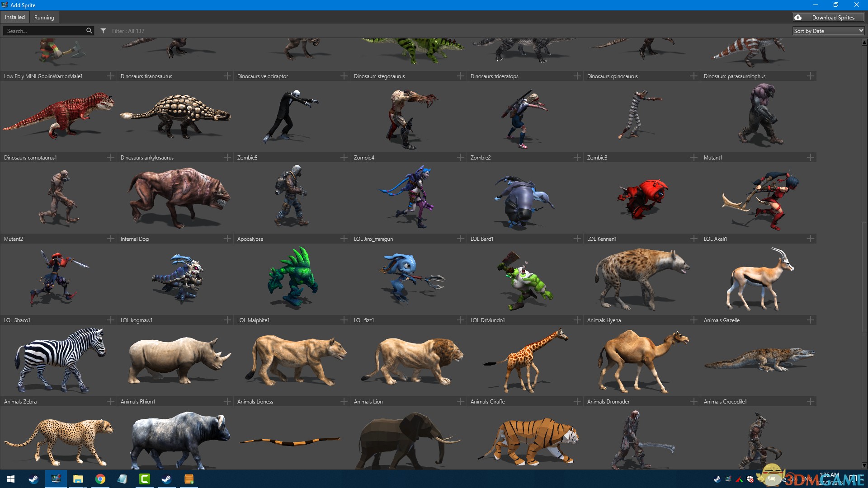This screenshot has height=488, width=868.
Task: Add the Dinosaurs tiranosaurus sprite with plus
Action: (x=227, y=76)
